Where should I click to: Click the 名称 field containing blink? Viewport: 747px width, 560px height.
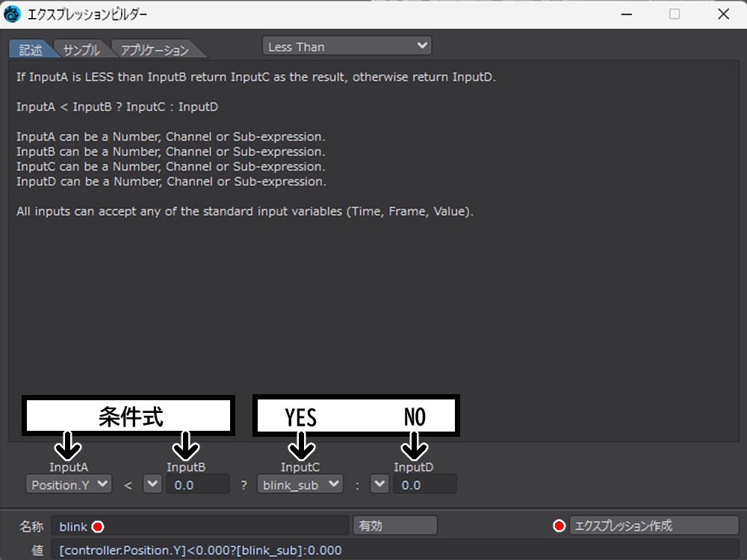pyautogui.click(x=200, y=526)
